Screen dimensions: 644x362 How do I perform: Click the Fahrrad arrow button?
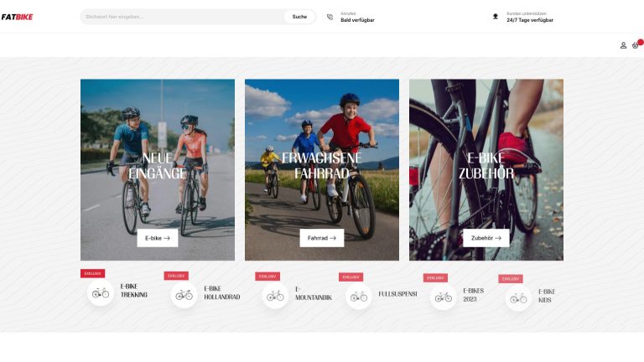point(322,238)
